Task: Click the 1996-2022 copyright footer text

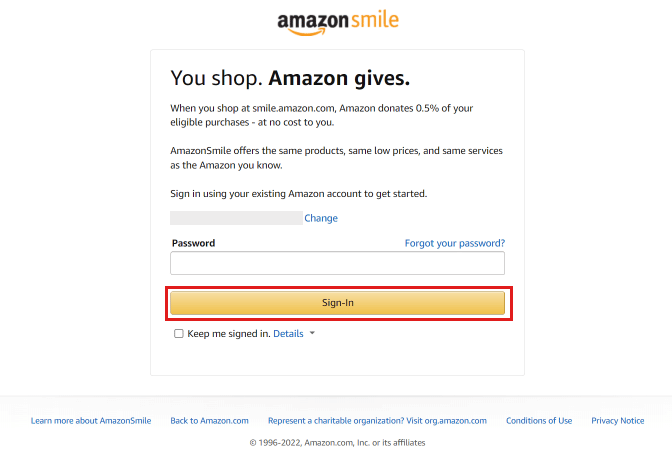Action: coord(337,443)
